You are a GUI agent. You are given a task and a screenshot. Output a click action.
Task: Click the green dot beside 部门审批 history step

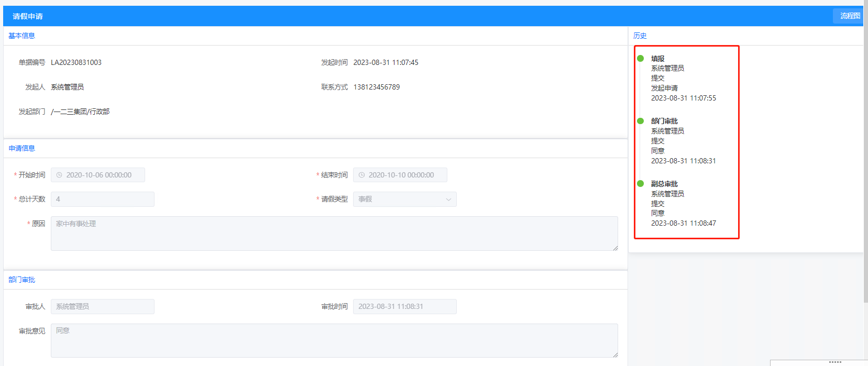coord(640,121)
